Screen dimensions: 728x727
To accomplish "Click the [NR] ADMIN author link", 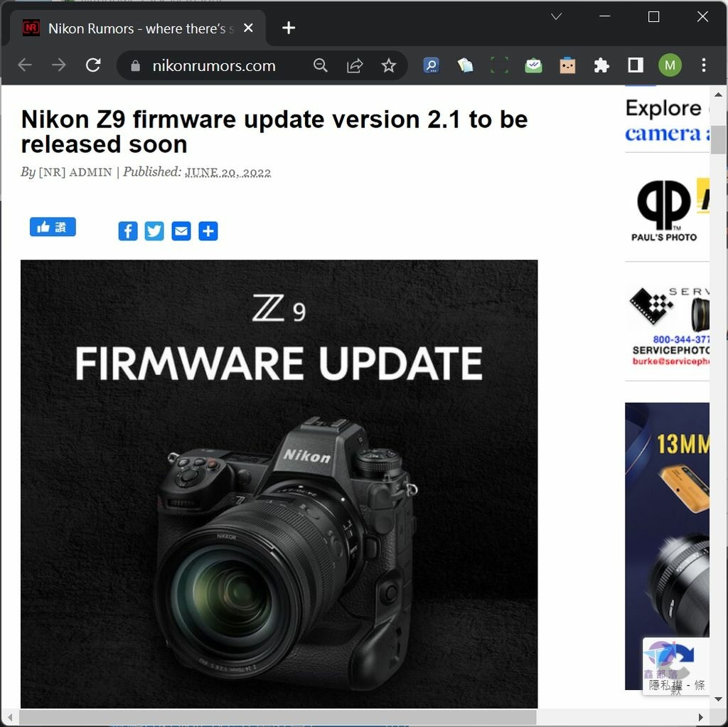I will coord(75,172).
